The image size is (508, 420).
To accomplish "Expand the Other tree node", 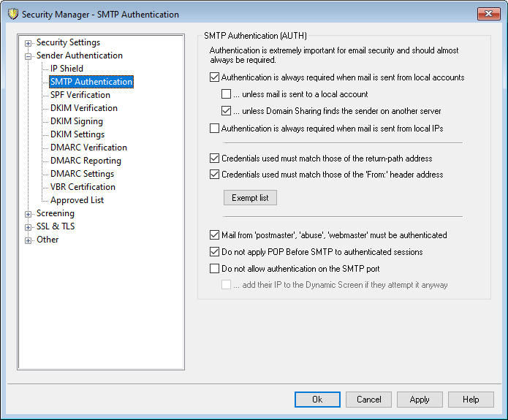I will point(29,240).
